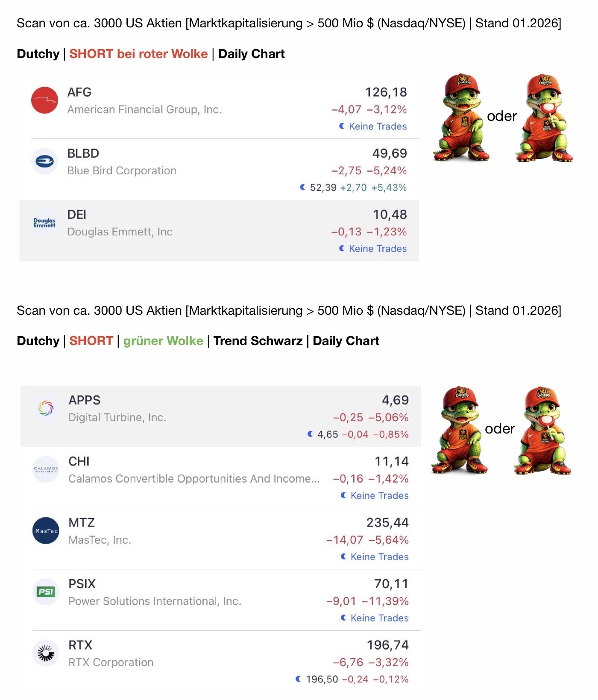Click the first Dutchy mascot in lower section
Screen dimensions: 598x700
tap(459, 430)
